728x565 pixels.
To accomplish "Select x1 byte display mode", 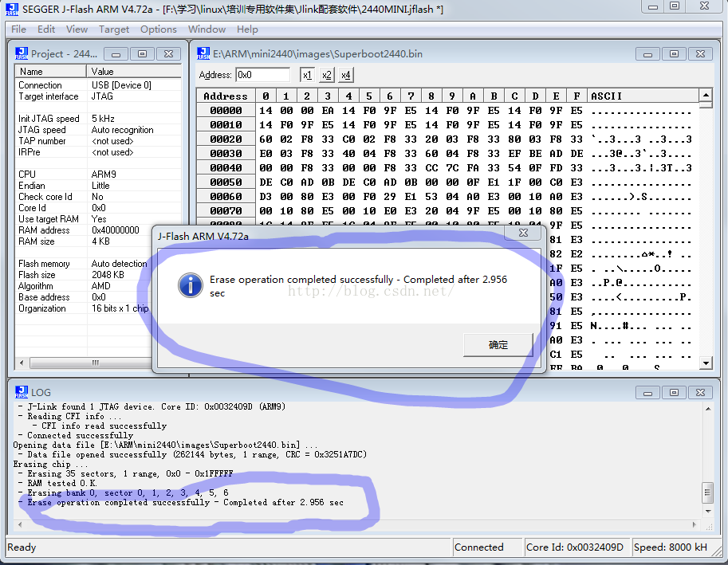I will coord(307,75).
